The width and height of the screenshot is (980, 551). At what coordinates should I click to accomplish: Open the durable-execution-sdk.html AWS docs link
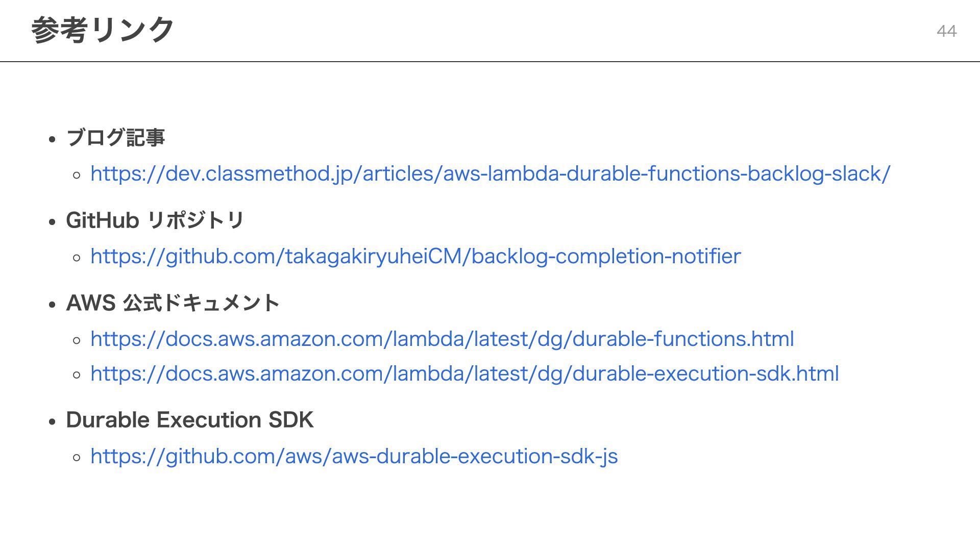coord(464,374)
